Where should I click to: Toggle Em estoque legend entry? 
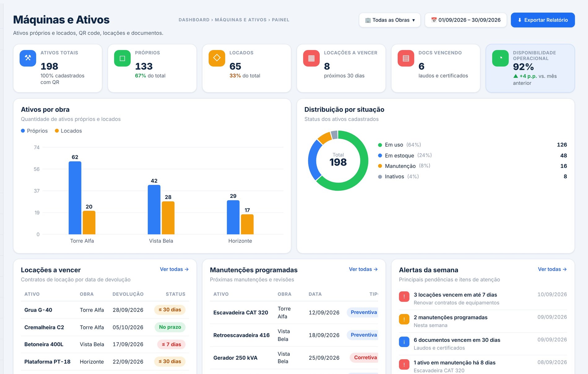405,155
